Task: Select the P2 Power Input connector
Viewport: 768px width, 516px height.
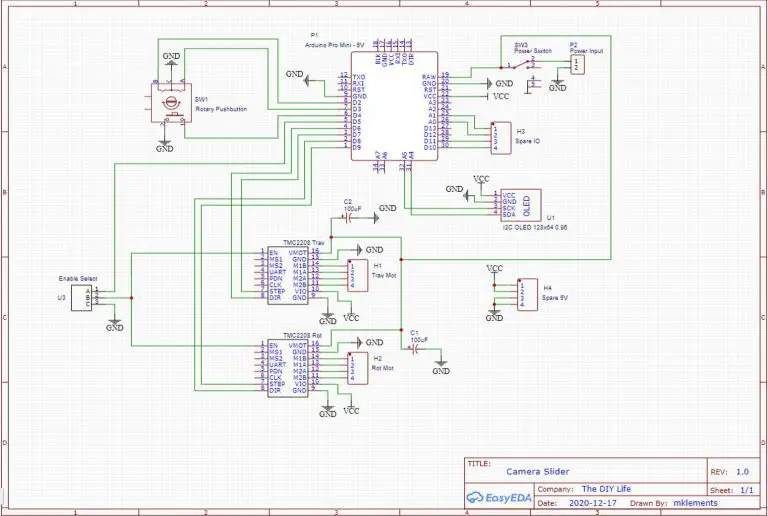Action: coord(577,64)
